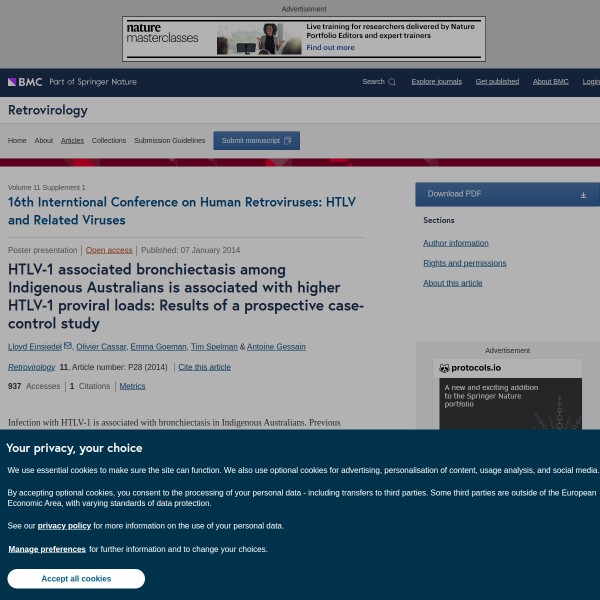Open the Rights and permissions section link

click(464, 263)
